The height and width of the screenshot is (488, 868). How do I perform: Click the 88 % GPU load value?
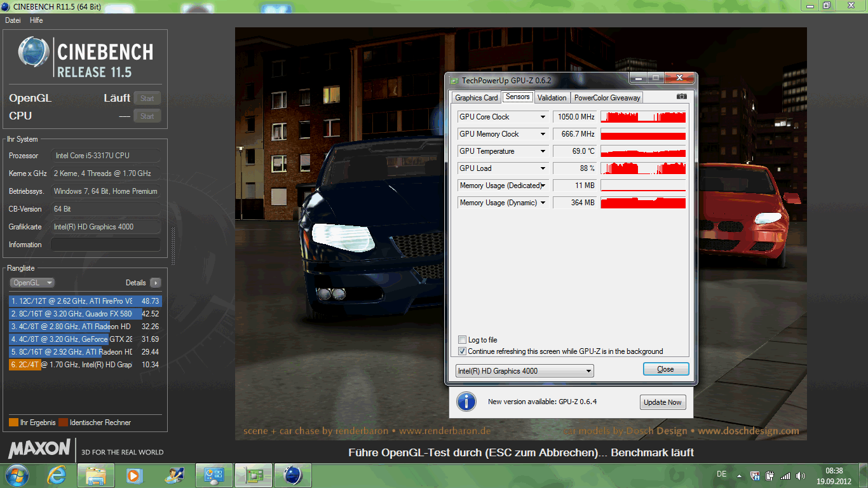[574, 168]
